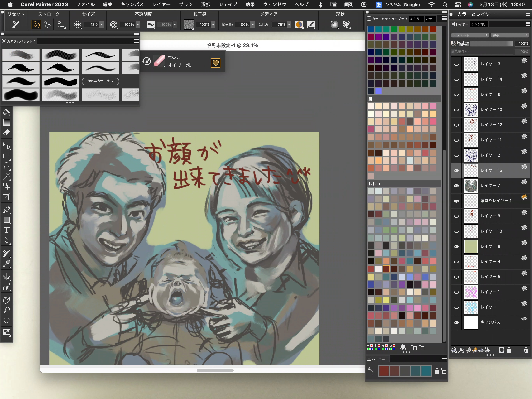Show layer レイヤー 10
Viewport: 532px width, 399px height.
click(456, 110)
